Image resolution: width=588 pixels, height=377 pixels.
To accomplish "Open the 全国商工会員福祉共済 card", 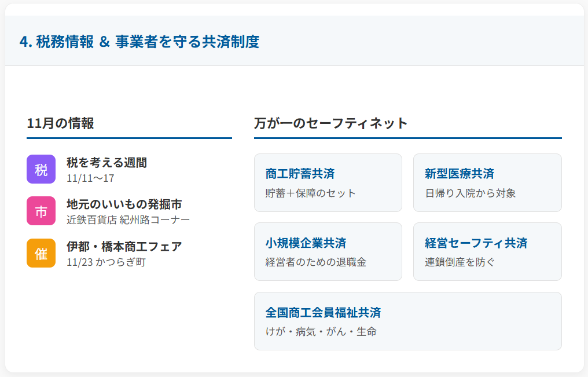I will click(x=407, y=321).
